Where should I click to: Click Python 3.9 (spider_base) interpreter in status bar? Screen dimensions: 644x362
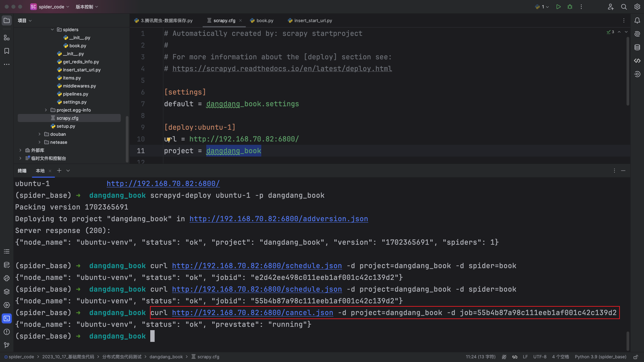point(600,357)
